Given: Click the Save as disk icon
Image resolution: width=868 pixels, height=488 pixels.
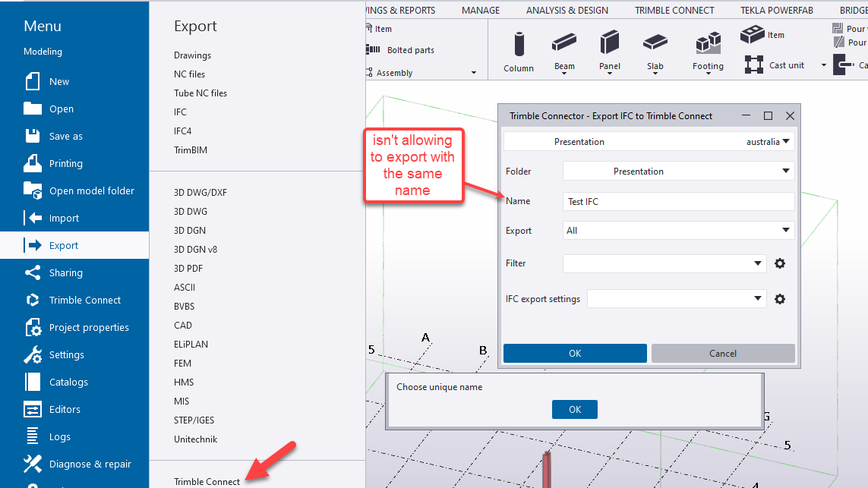Looking at the screenshot, I should [x=33, y=136].
